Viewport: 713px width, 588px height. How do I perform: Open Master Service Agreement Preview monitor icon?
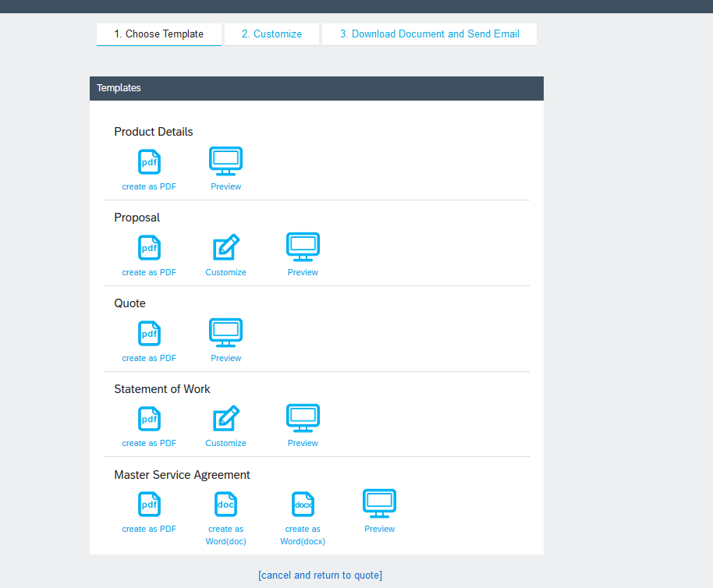coord(380,504)
